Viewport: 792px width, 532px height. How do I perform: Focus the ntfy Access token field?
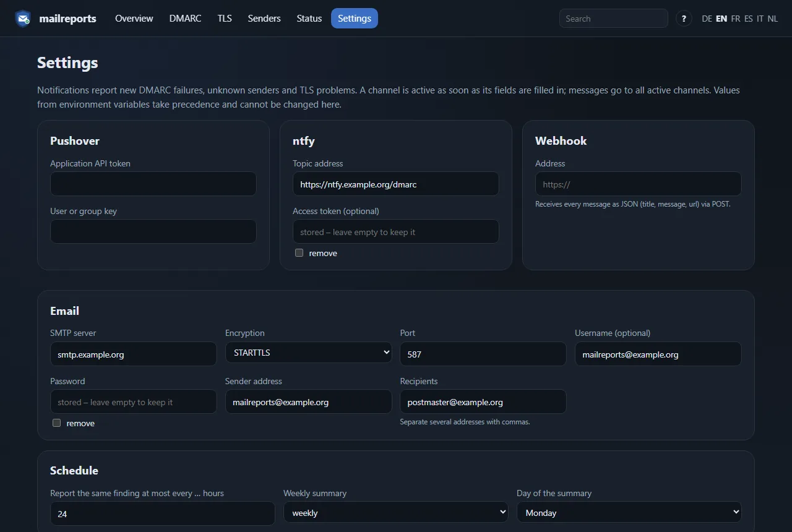click(x=396, y=231)
